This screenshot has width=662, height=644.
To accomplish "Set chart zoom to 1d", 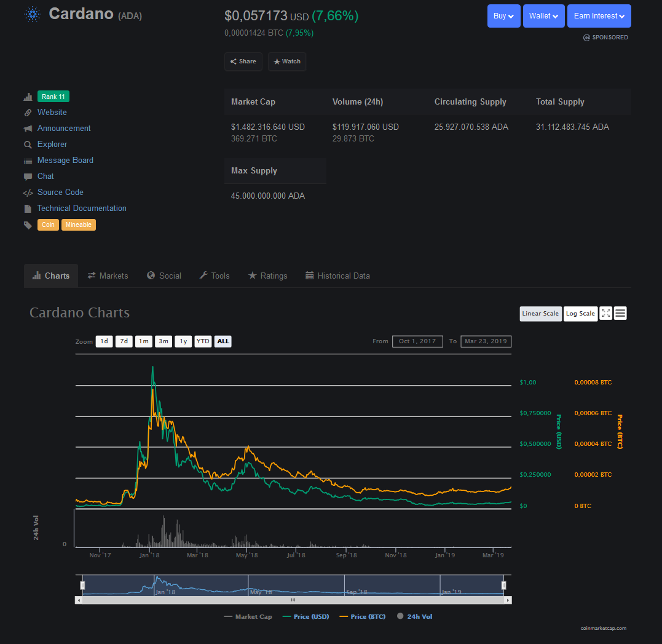I will tap(104, 341).
